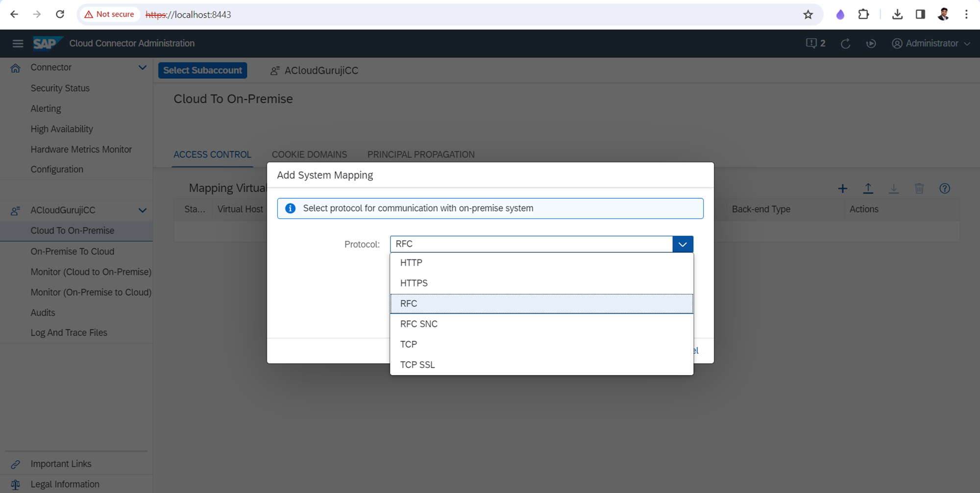
Task: Click the hamburger navigation menu icon
Action: coord(18,44)
